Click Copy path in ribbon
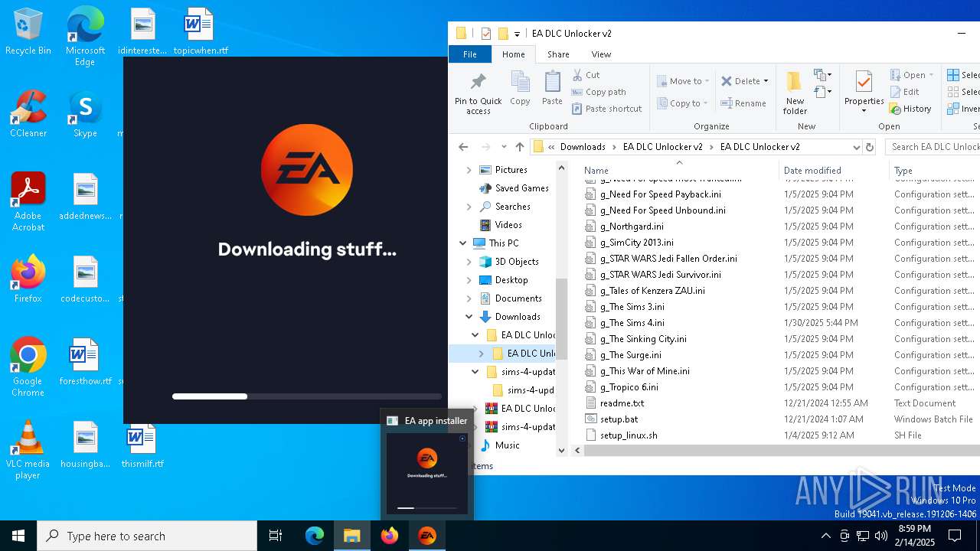 point(599,92)
